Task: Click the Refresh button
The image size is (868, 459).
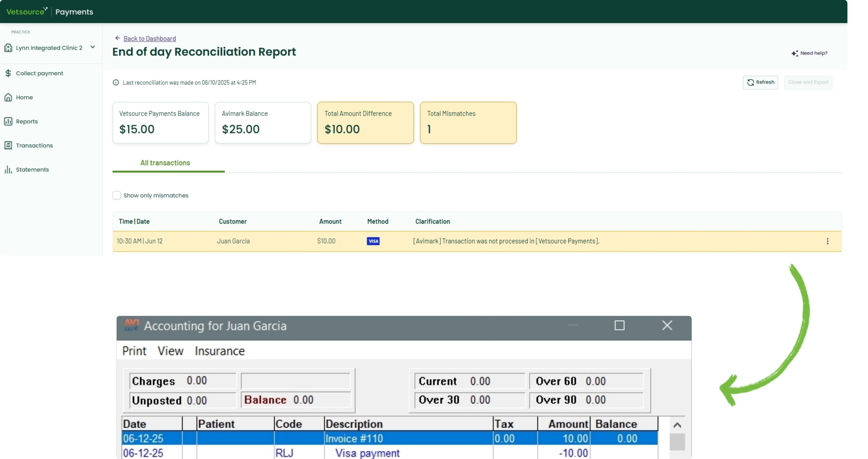Action: [760, 82]
